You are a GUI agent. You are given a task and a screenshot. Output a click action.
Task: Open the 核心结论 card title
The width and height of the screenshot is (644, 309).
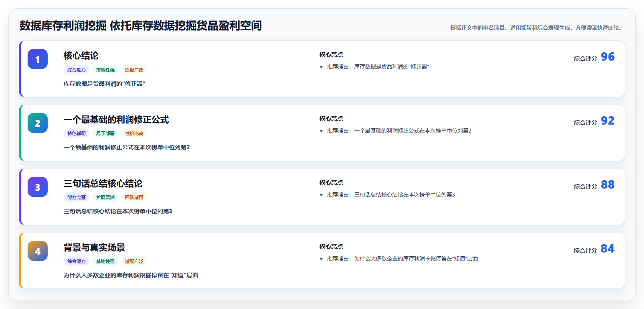click(81, 56)
